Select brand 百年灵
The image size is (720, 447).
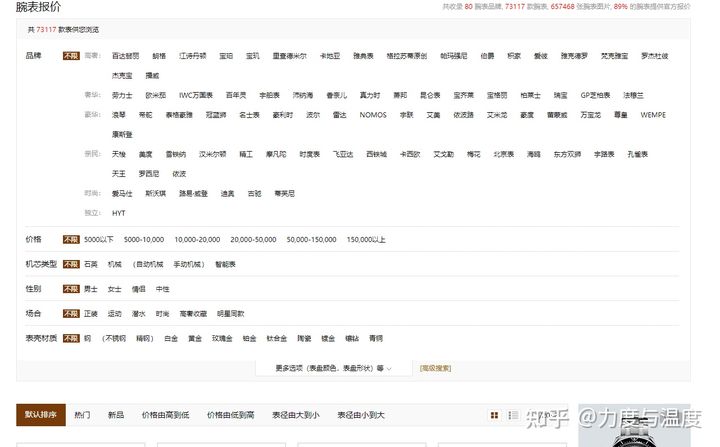[x=236, y=96]
